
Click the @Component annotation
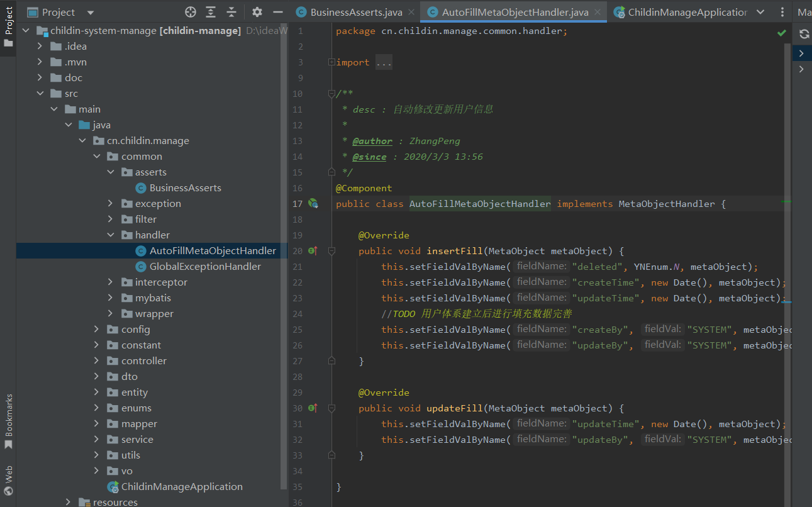pos(364,188)
